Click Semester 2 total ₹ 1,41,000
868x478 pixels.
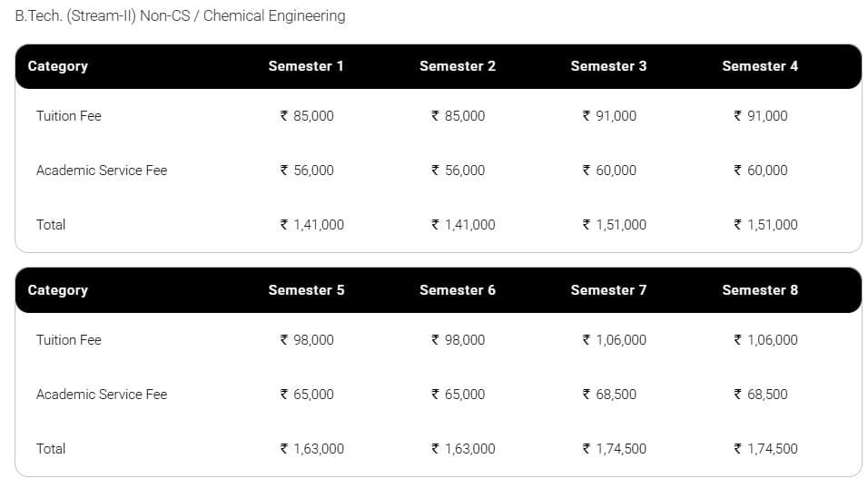463,225
